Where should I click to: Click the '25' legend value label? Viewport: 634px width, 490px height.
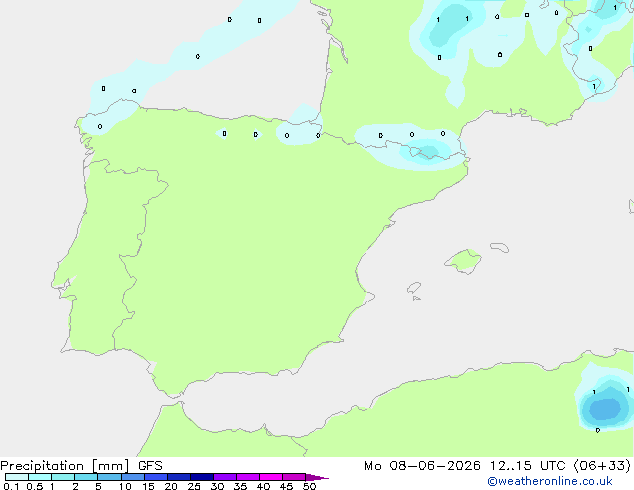(x=194, y=486)
